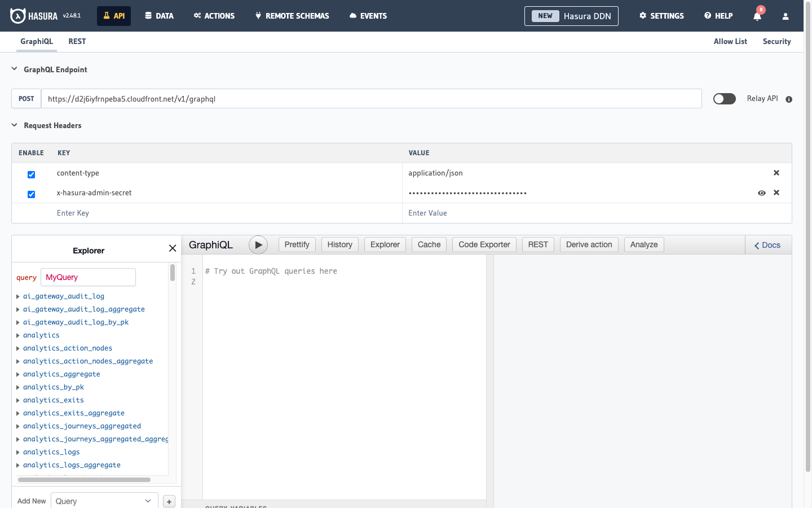
Task: Open the DATA section in the navbar
Action: click(x=159, y=16)
